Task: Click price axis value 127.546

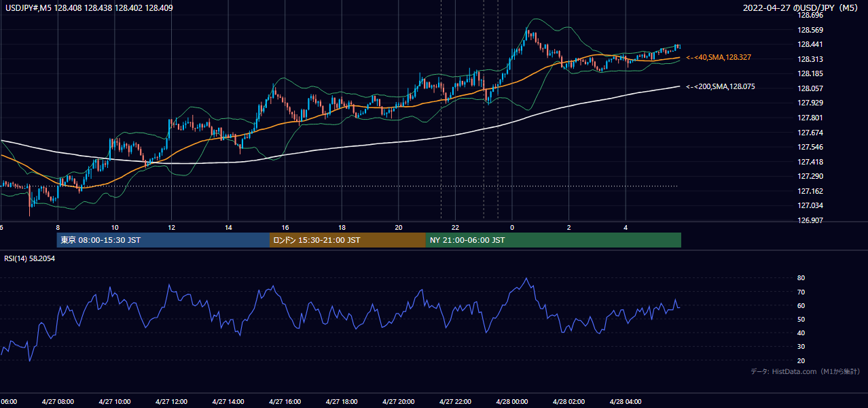Action: [x=810, y=147]
